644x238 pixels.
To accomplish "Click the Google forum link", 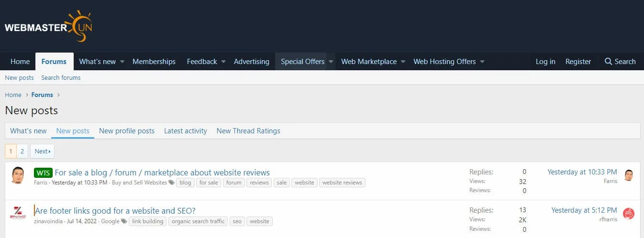I will [x=110, y=221].
